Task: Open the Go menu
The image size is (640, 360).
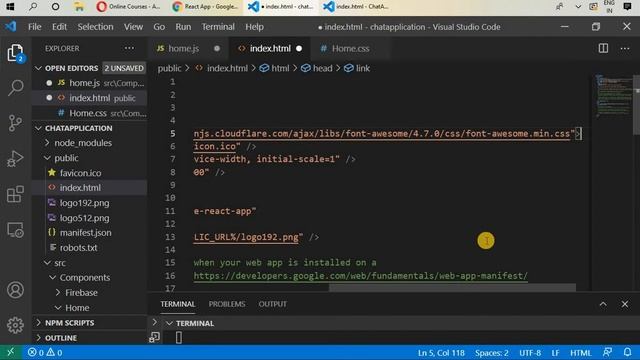Action: pyautogui.click(x=159, y=27)
